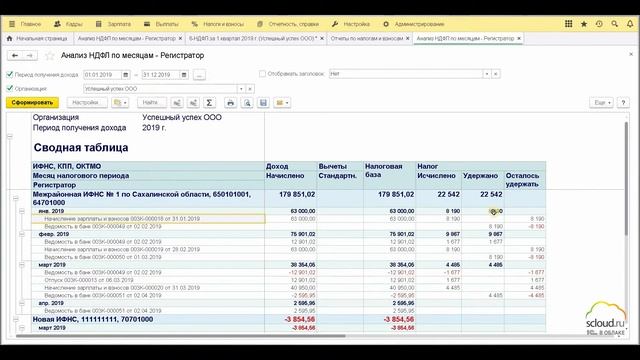Select row Начисление зарплаты и взносов 003К-000018
Viewport: 640px width, 360px height.
click(x=149, y=219)
